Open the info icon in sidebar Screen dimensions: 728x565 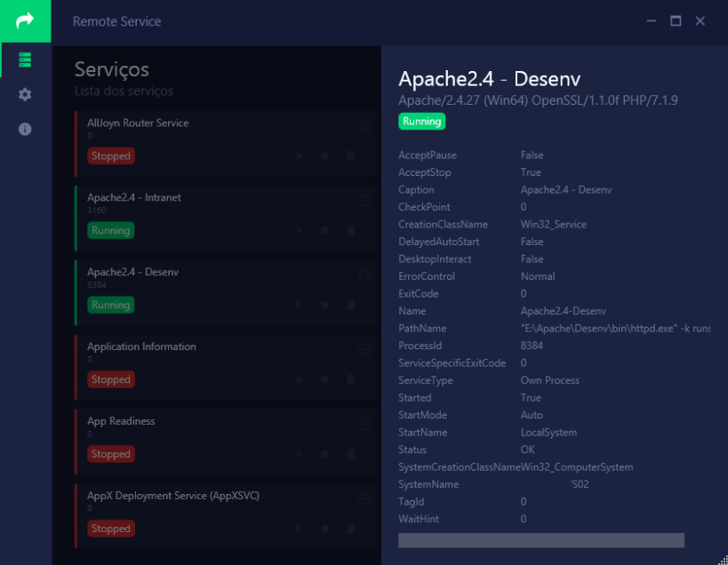click(25, 129)
